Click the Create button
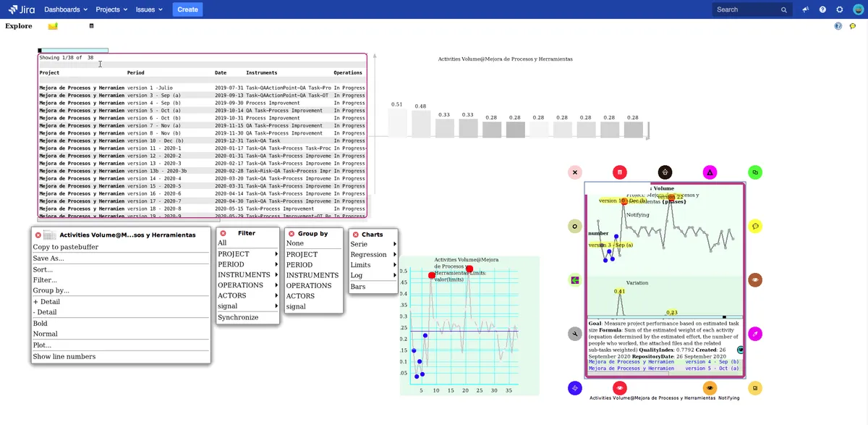 tap(187, 9)
